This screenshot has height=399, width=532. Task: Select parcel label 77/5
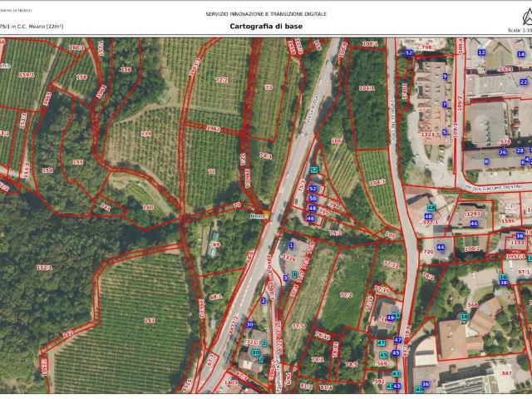[x=298, y=326]
